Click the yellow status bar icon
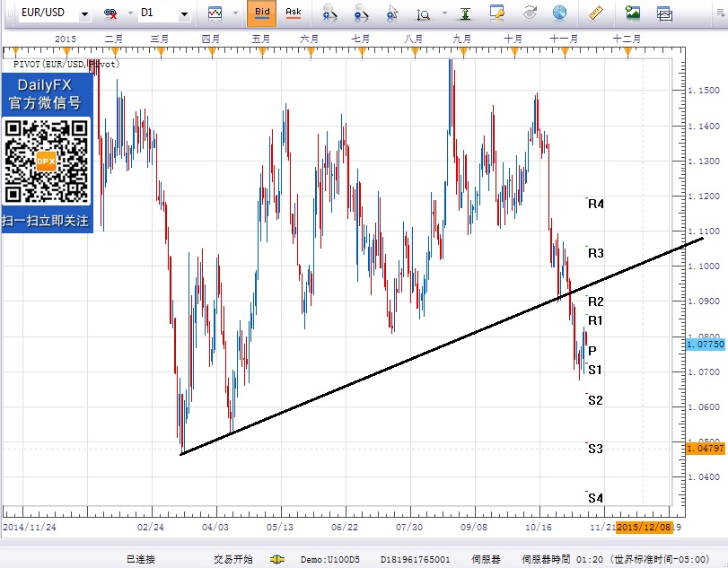 (276, 559)
